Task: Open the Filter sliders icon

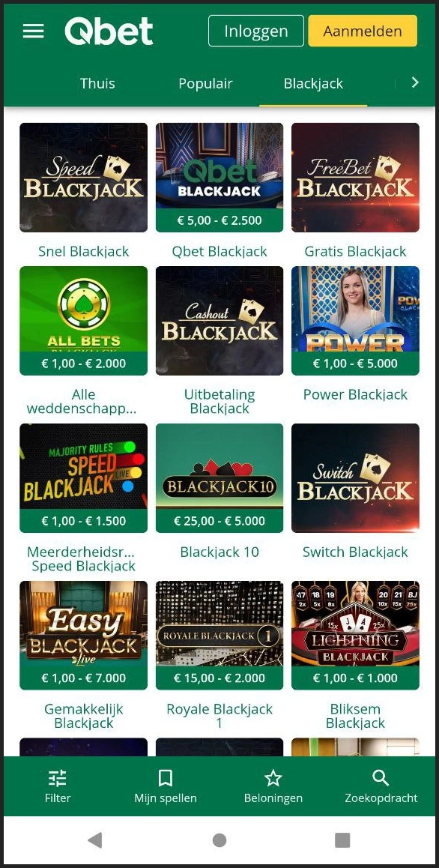Action: [x=58, y=778]
